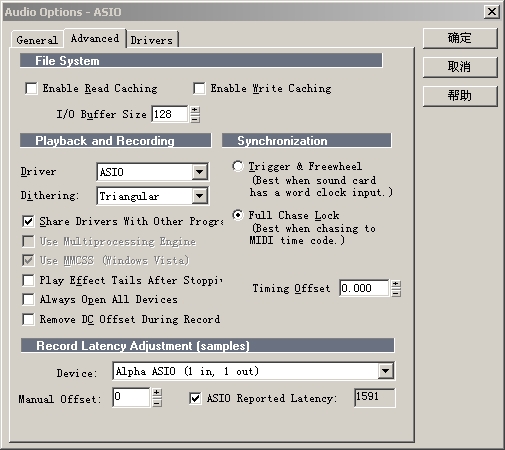This screenshot has height=450, width=505.
Task: Click the 帮助 (Help) button
Action: (x=460, y=96)
